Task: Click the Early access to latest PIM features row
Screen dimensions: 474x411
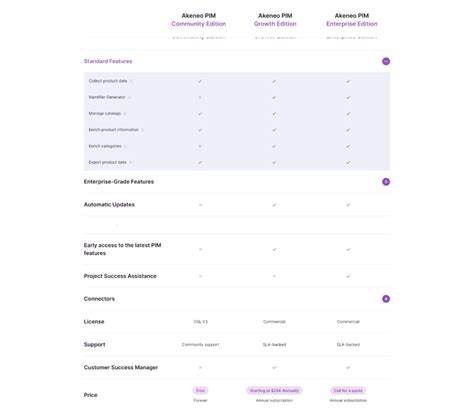Action: [237, 249]
